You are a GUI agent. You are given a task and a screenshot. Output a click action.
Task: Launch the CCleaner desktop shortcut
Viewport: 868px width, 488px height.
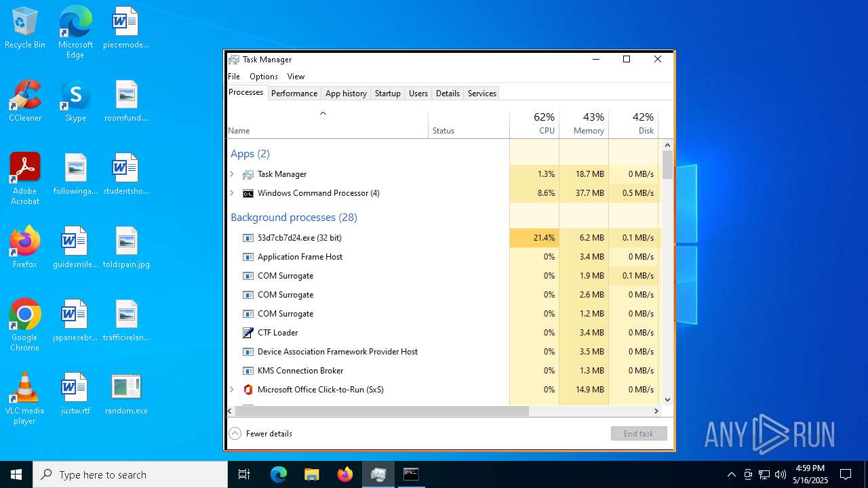click(25, 102)
